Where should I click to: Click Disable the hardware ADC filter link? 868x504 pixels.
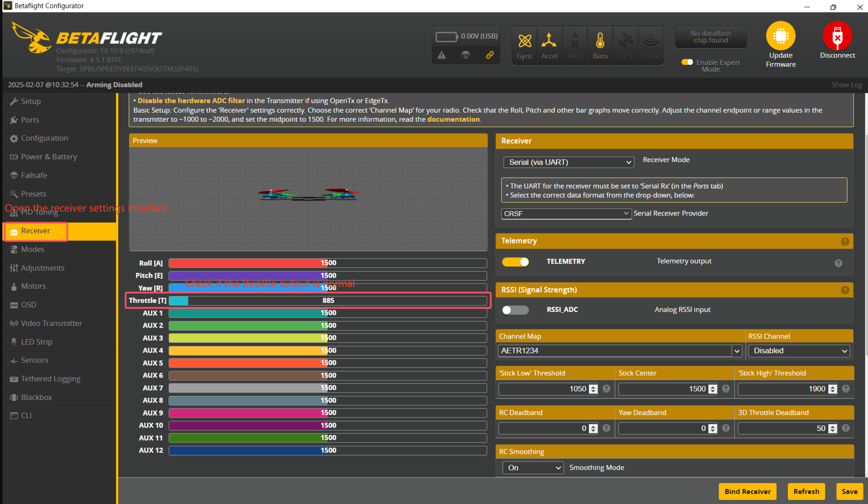pos(191,100)
